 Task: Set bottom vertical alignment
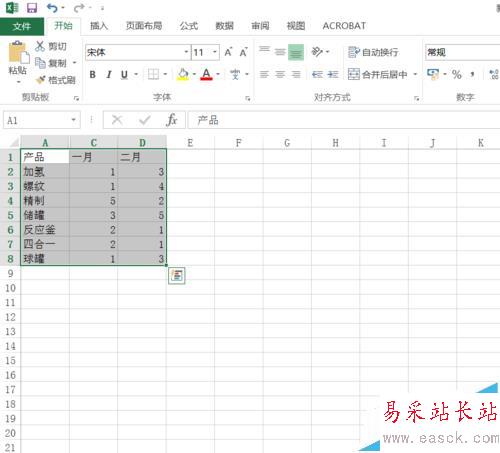(296, 52)
